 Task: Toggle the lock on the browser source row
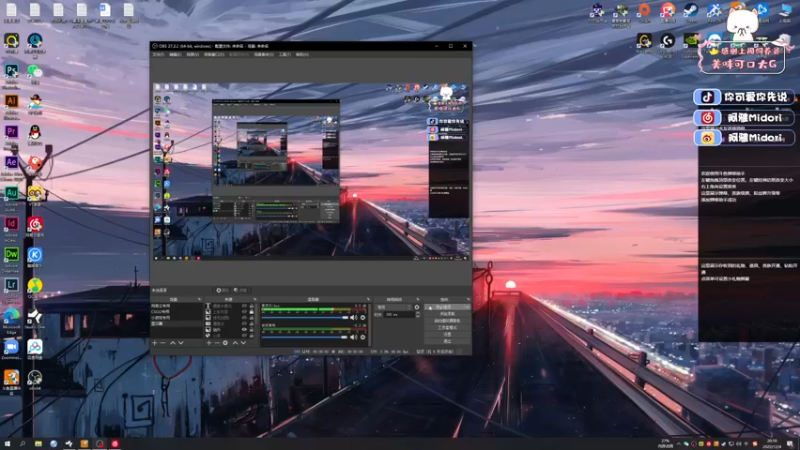[251, 335]
